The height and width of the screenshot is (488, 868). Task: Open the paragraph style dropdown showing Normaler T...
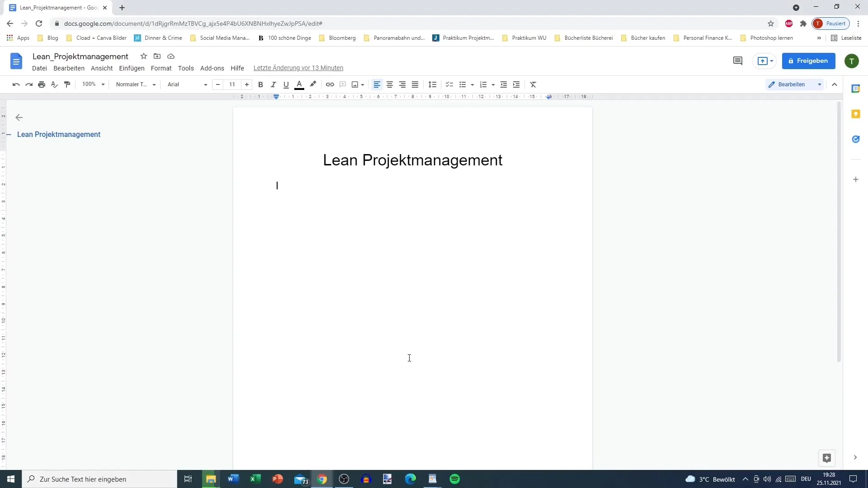(134, 84)
